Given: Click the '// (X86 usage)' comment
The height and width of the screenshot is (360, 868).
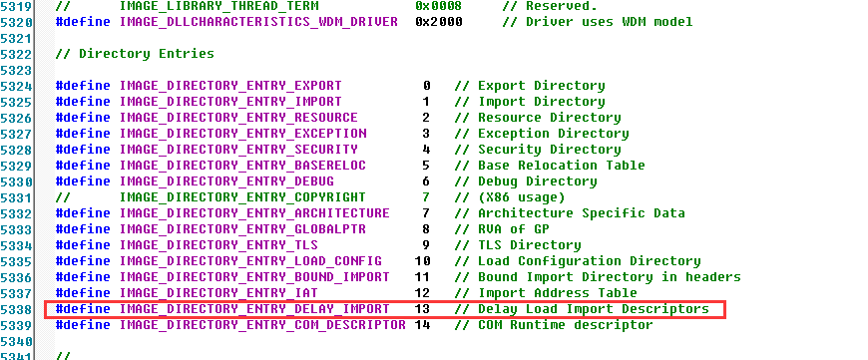Looking at the screenshot, I should [509, 197].
